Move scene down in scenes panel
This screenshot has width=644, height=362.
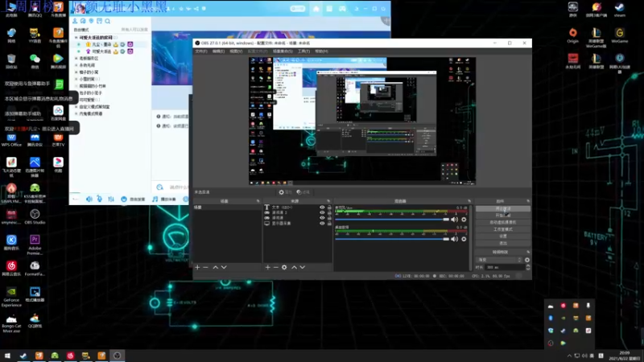tap(224, 267)
